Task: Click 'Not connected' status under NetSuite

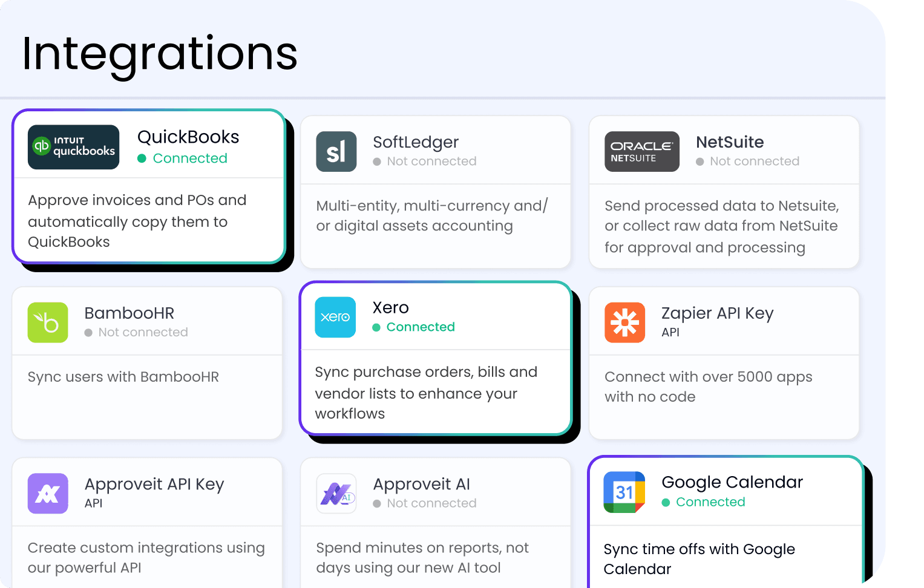Action: click(755, 162)
